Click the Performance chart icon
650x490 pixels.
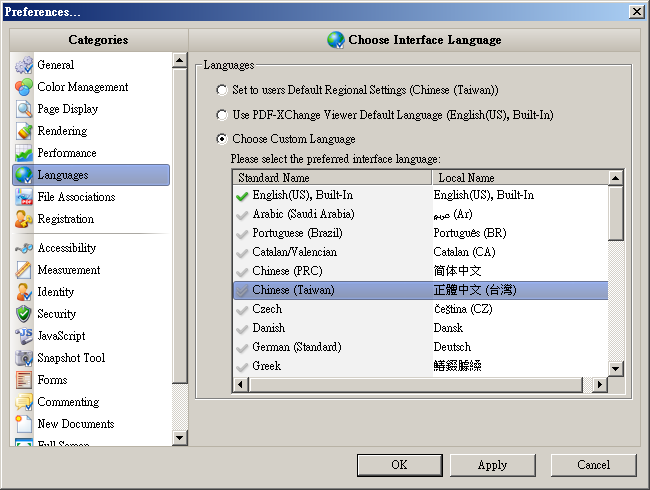pos(24,153)
